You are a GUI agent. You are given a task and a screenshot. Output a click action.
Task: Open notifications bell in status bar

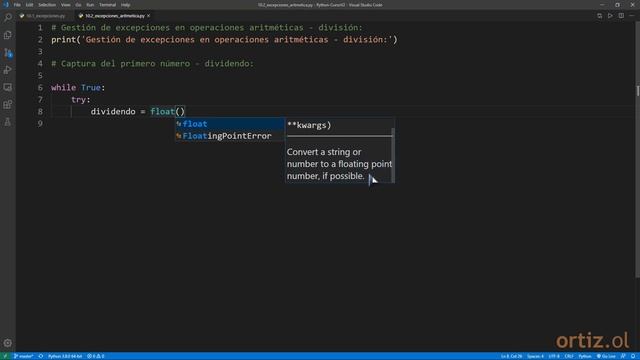pyautogui.click(x=633, y=356)
